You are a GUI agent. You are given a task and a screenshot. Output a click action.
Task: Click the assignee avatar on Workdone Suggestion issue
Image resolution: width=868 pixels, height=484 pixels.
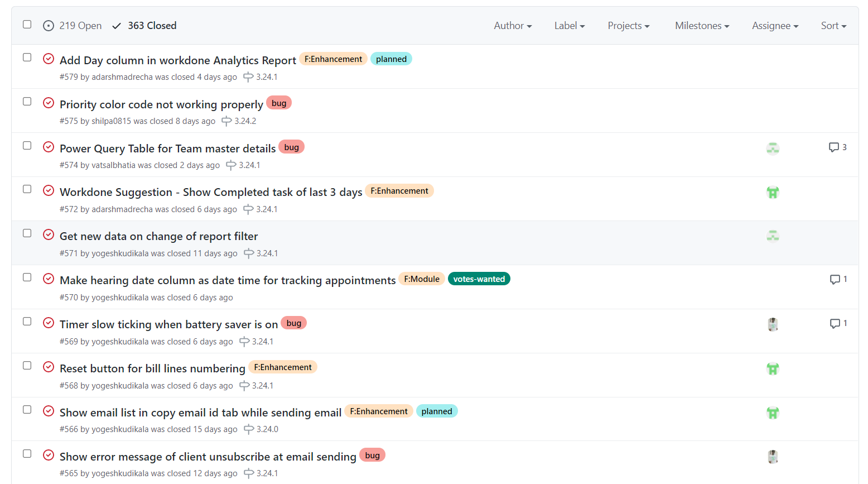pyautogui.click(x=773, y=193)
